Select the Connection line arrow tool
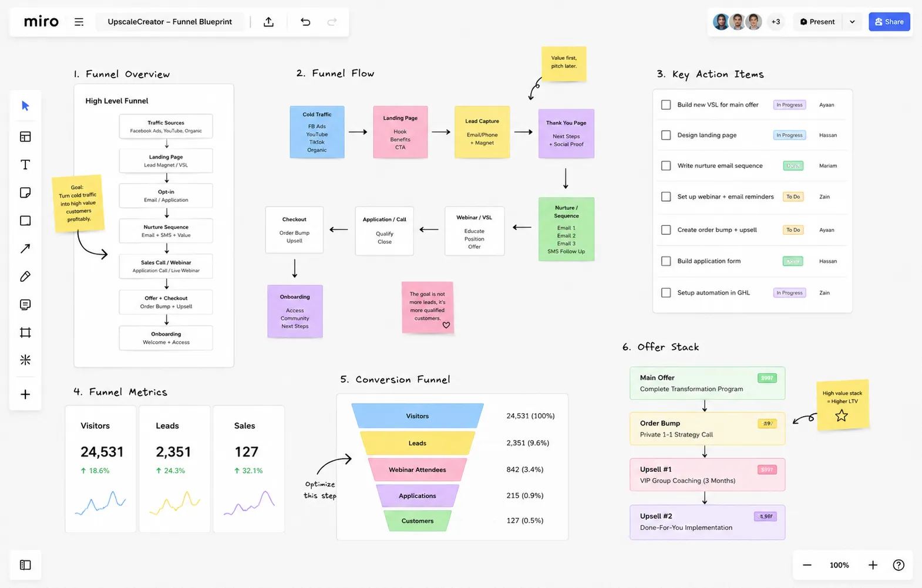The width and height of the screenshot is (922, 588). pyautogui.click(x=25, y=249)
